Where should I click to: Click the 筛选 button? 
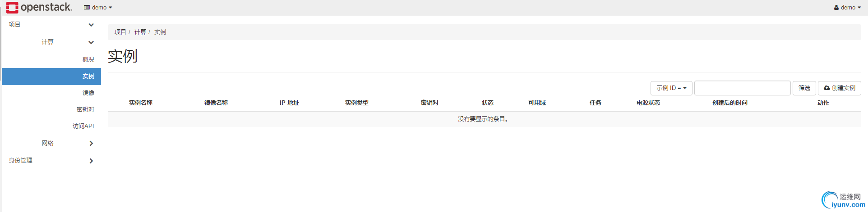[804, 88]
